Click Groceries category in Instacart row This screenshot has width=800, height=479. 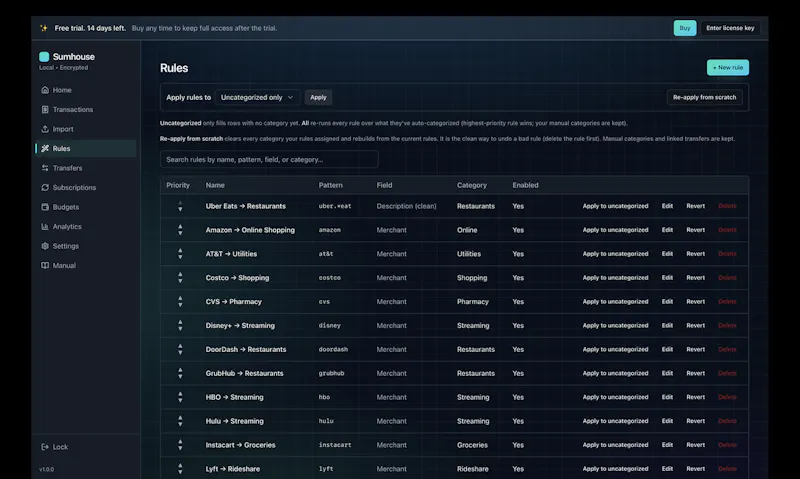click(x=472, y=445)
